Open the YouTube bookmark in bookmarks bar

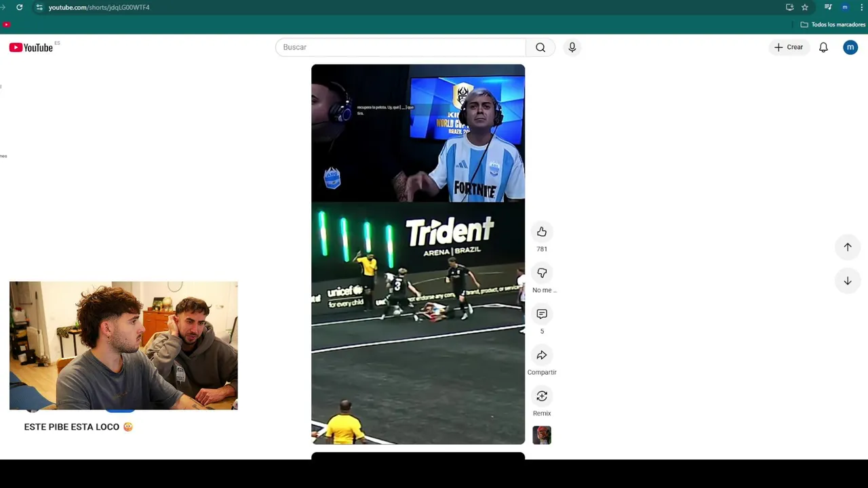point(6,24)
